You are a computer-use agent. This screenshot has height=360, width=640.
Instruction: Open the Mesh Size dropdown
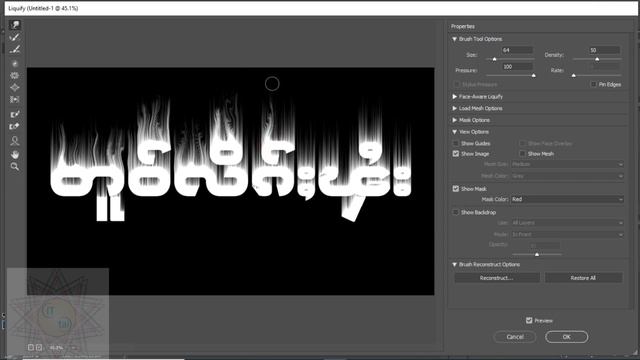pos(567,164)
